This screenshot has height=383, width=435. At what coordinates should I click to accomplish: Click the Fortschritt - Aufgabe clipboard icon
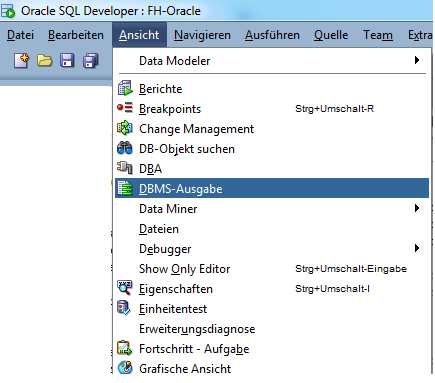coord(125,348)
